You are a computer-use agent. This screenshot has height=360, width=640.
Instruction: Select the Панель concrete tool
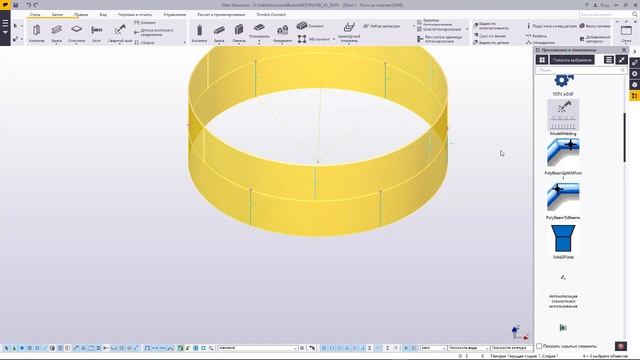pos(239,33)
